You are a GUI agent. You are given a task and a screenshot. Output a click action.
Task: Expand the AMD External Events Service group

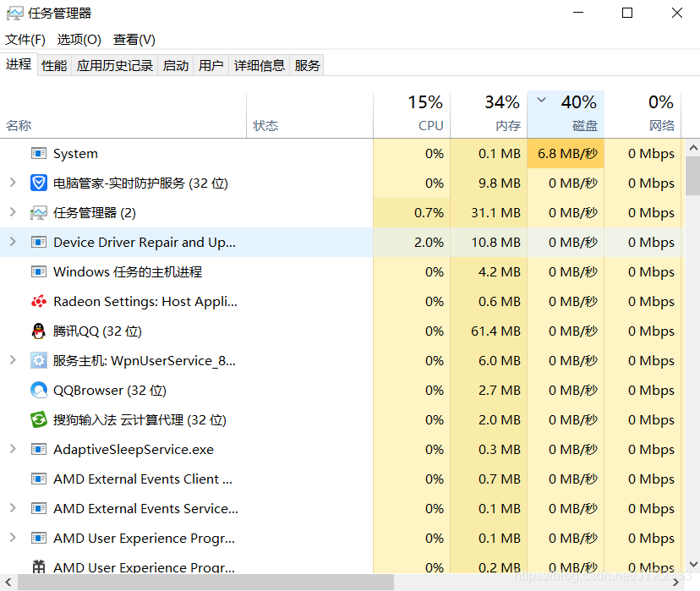13,507
